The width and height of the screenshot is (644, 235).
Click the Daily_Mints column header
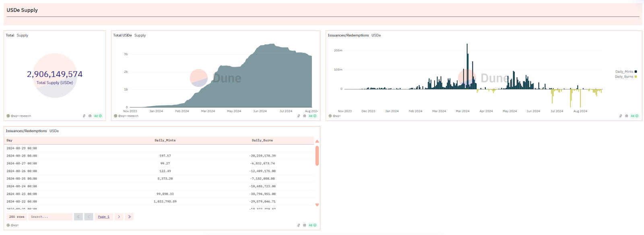pyautogui.click(x=165, y=140)
